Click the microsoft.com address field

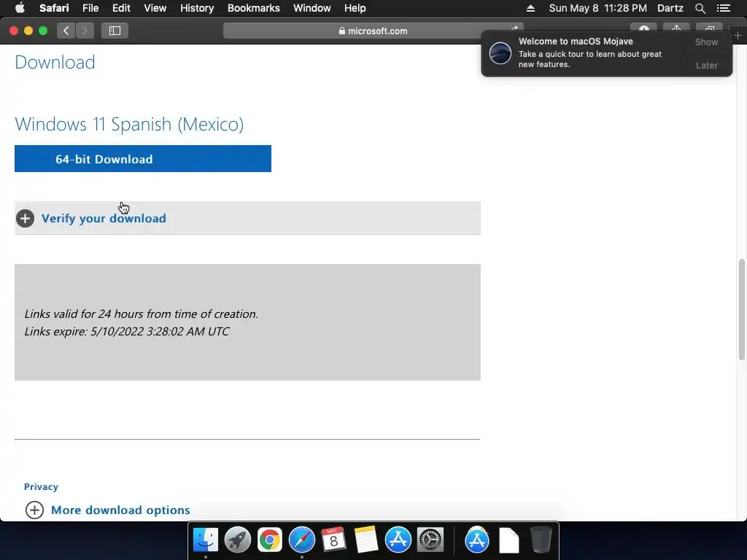tap(373, 31)
